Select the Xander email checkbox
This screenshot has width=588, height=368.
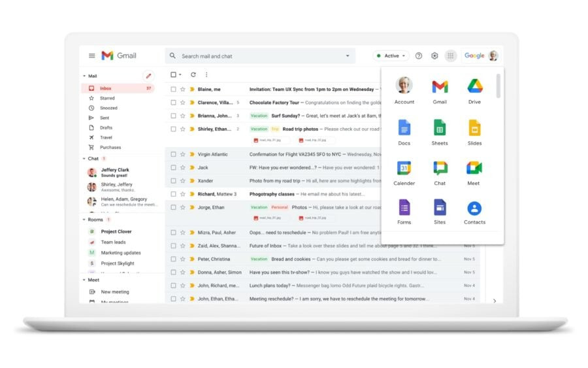pos(173,181)
